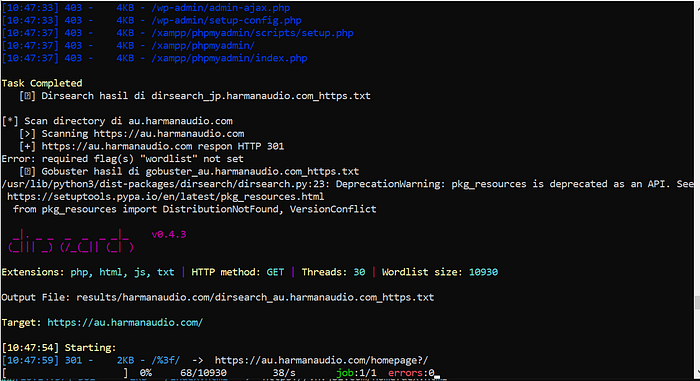
Task: Click 'Scan directory di au.harmanaudio.com' line
Action: click(x=117, y=121)
